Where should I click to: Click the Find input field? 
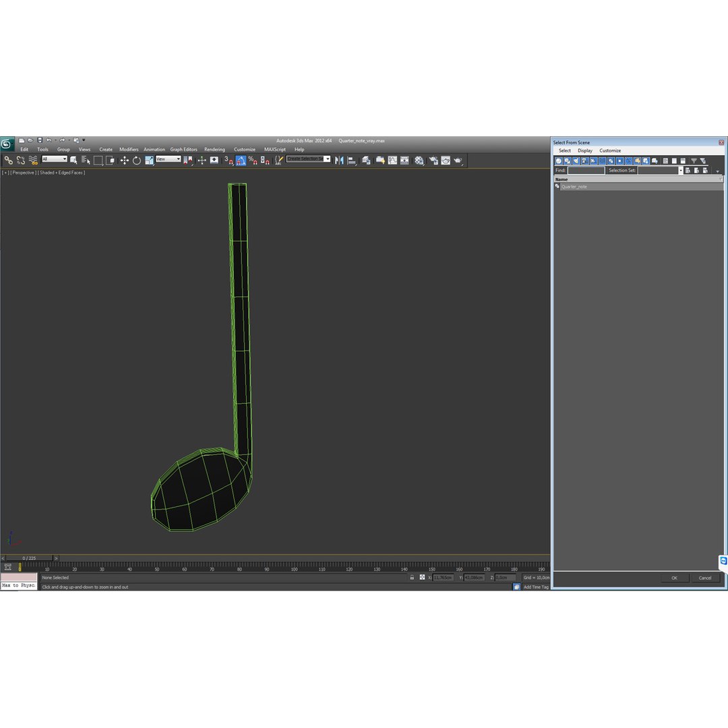586,171
